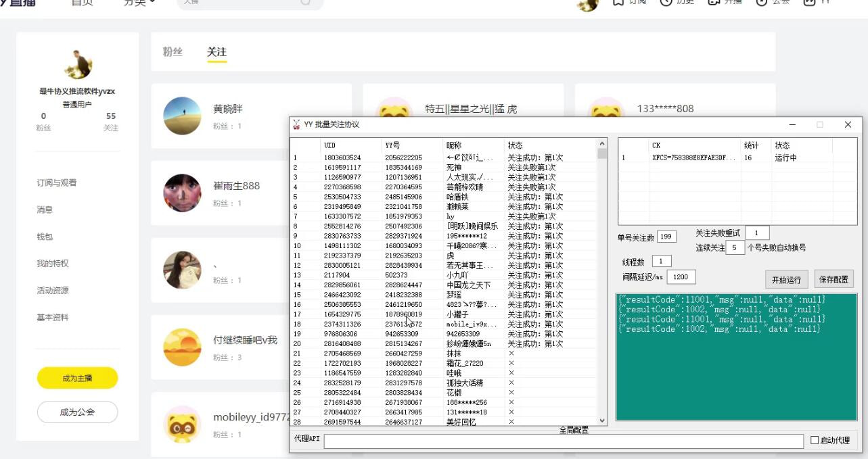
Task: Click the 133*****808 username
Action: [665, 109]
